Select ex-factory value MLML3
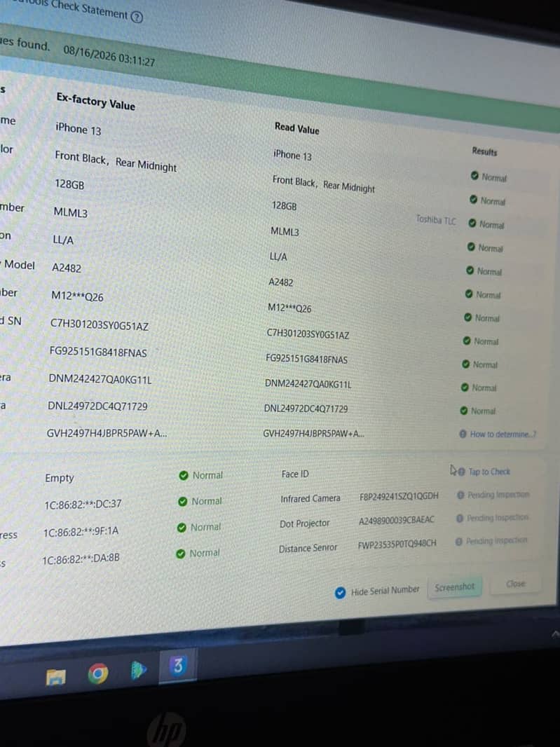560x747 pixels. [71, 212]
